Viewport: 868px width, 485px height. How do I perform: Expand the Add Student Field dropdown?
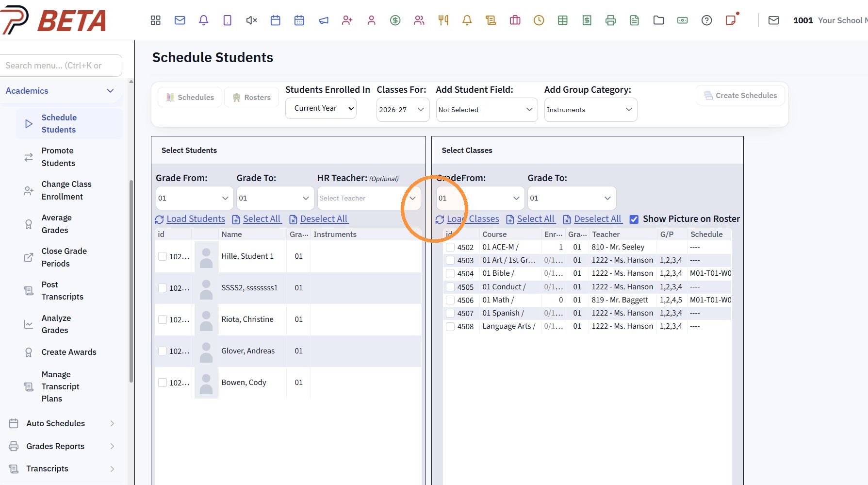pyautogui.click(x=487, y=110)
